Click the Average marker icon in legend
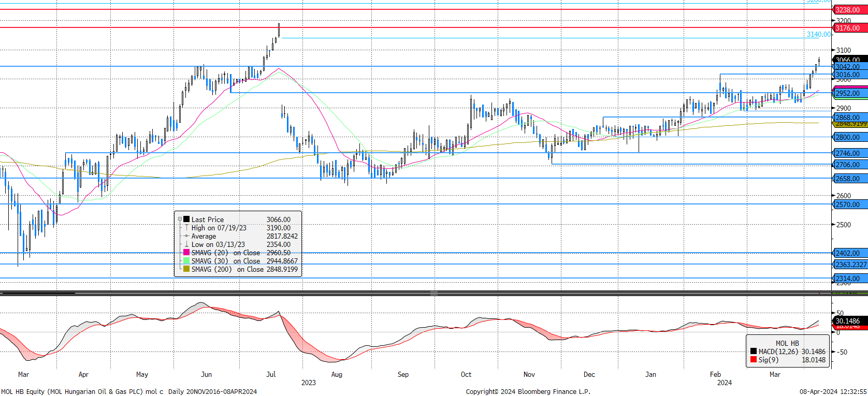This screenshot has height=396, width=868. coord(186,236)
